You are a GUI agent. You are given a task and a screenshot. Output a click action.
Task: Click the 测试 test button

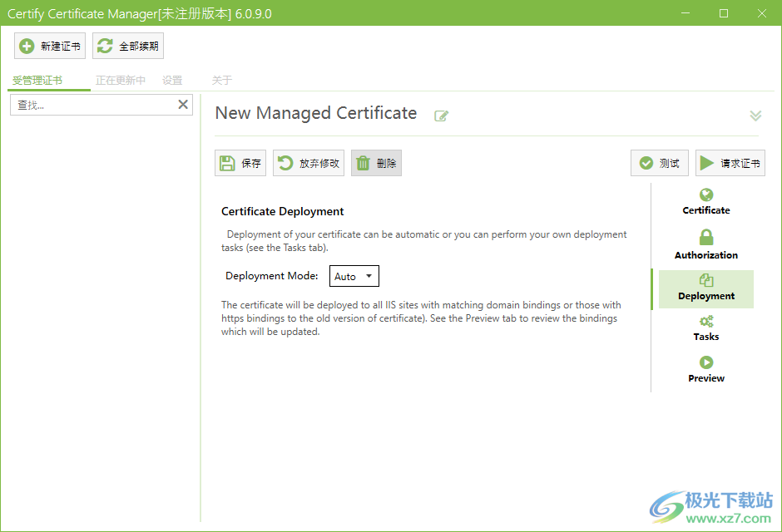[660, 163]
